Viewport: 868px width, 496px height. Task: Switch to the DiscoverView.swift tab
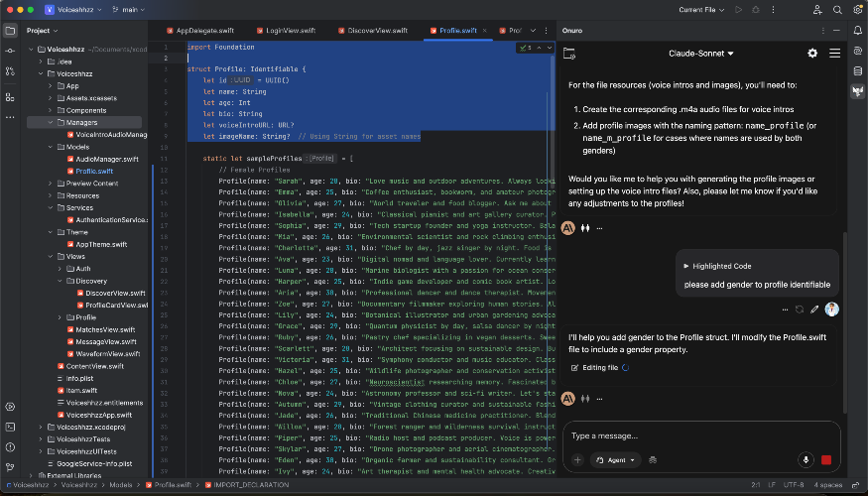point(379,31)
